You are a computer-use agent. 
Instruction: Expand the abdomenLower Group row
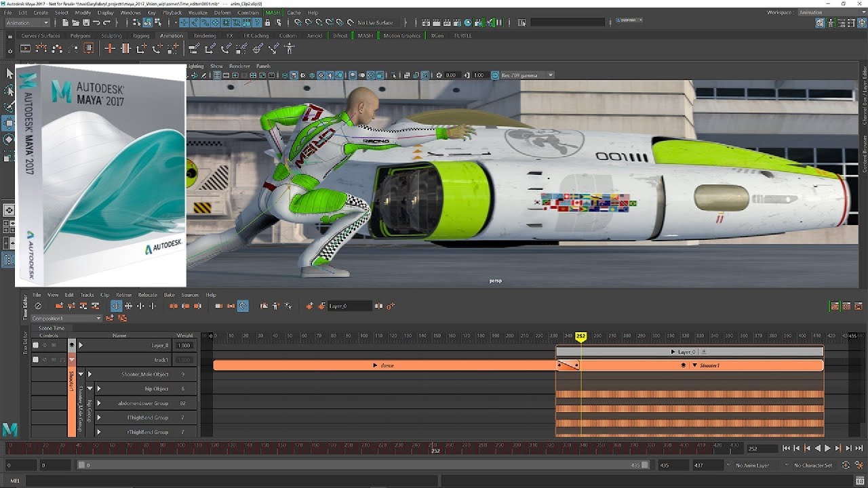coord(98,403)
